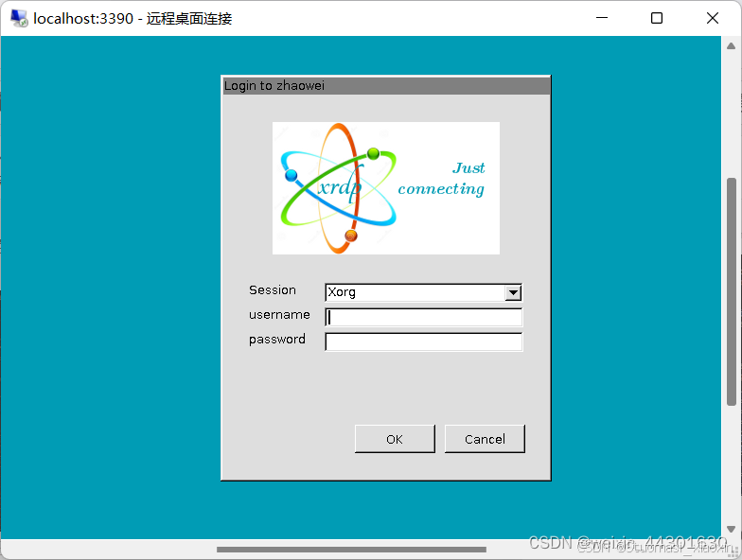The width and height of the screenshot is (742, 560).
Task: Click the vertical scrollbar thumb
Action: (x=732, y=291)
